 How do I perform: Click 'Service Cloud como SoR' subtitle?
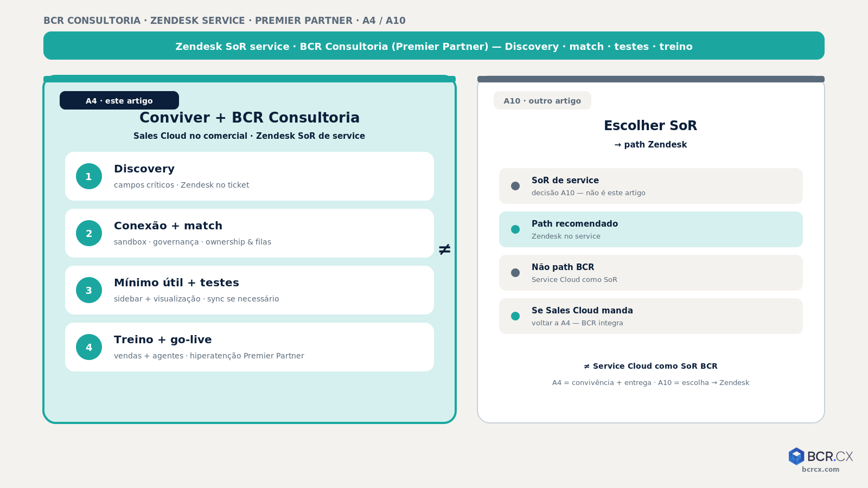575,279
